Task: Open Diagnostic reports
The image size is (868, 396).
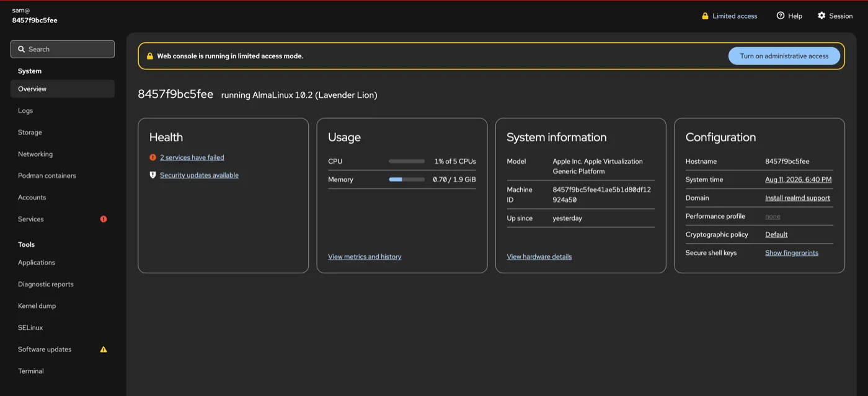Action: click(x=63, y=284)
